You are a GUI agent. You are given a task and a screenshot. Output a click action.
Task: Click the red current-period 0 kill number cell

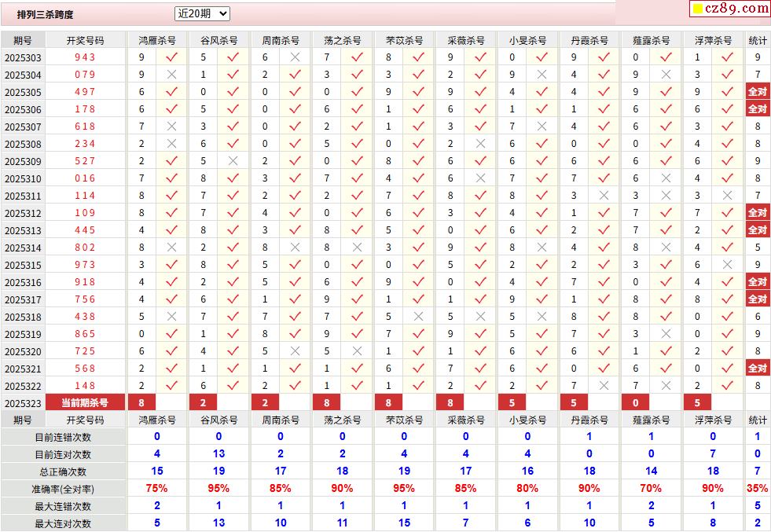click(635, 403)
